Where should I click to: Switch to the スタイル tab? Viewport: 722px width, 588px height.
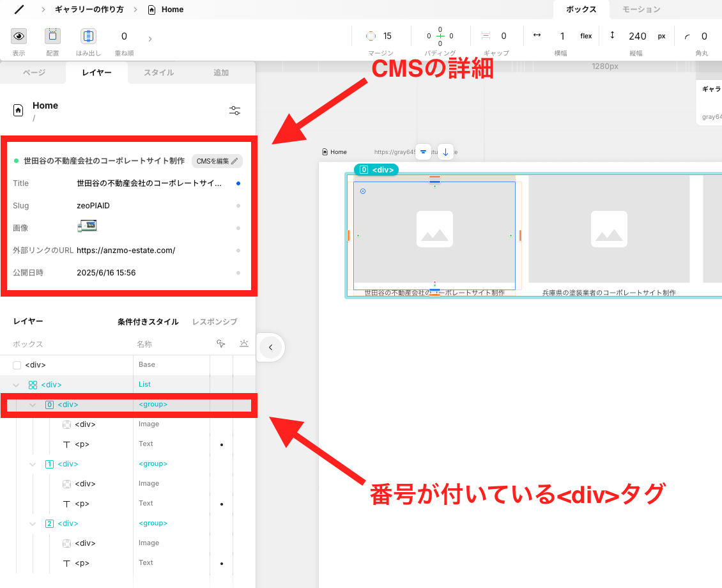[158, 73]
